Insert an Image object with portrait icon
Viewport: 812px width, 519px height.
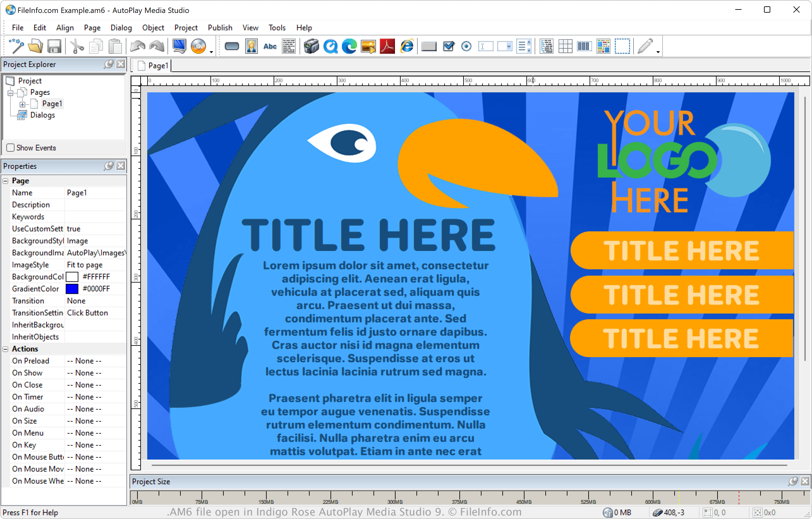click(x=251, y=46)
